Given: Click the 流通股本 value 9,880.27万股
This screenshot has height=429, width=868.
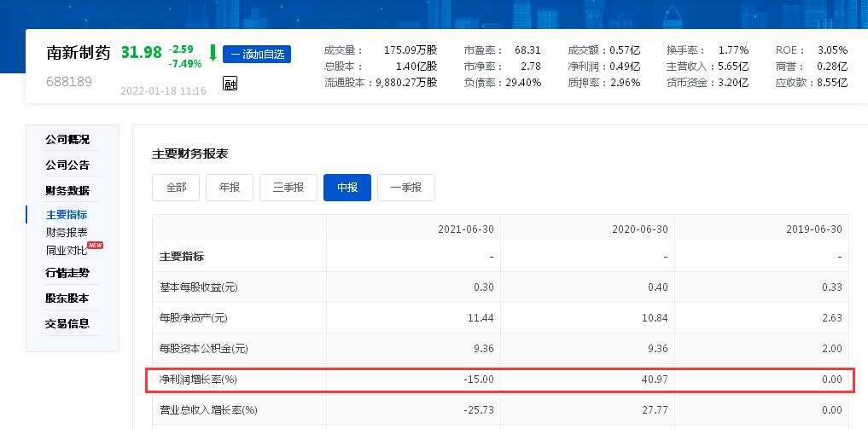Looking at the screenshot, I should pos(406,83).
